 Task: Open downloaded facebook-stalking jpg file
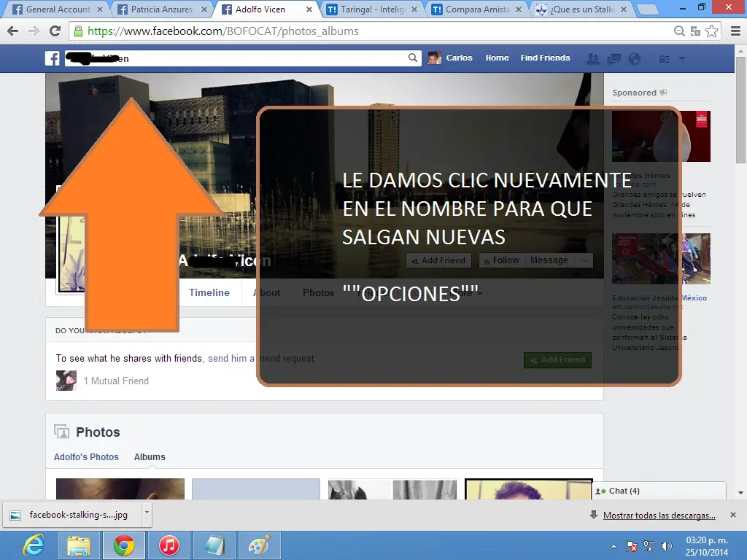point(71,515)
